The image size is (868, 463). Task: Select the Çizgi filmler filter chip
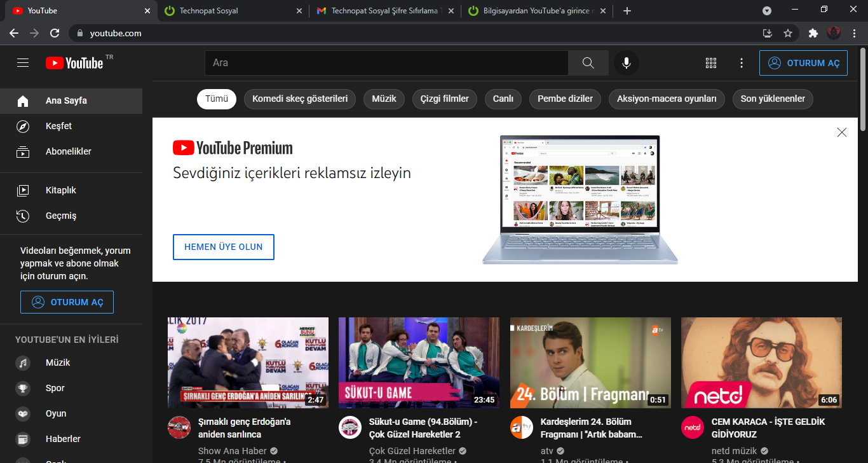tap(444, 99)
